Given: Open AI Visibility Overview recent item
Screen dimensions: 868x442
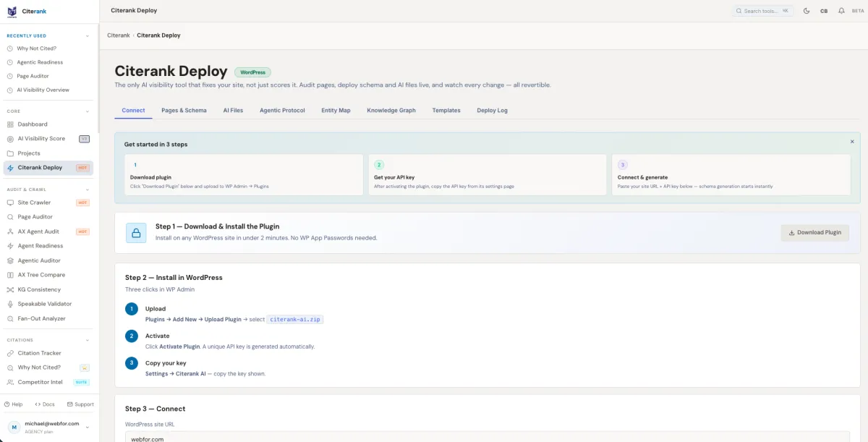Looking at the screenshot, I should (x=43, y=90).
